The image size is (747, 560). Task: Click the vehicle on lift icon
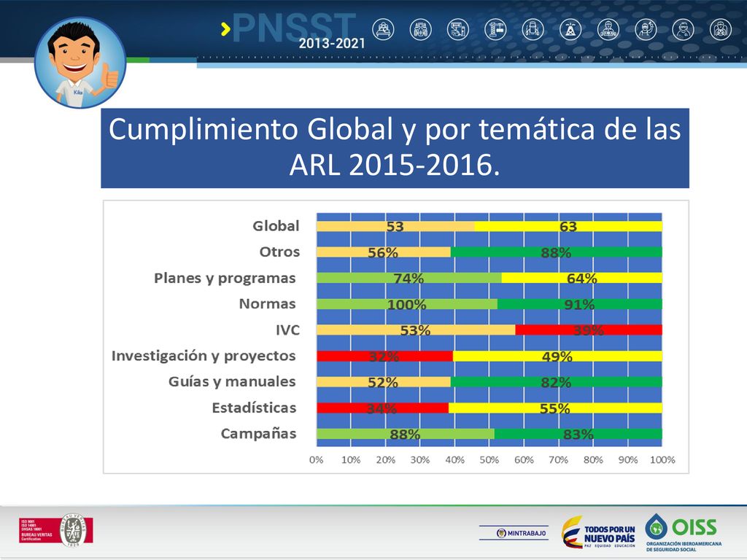533,29
